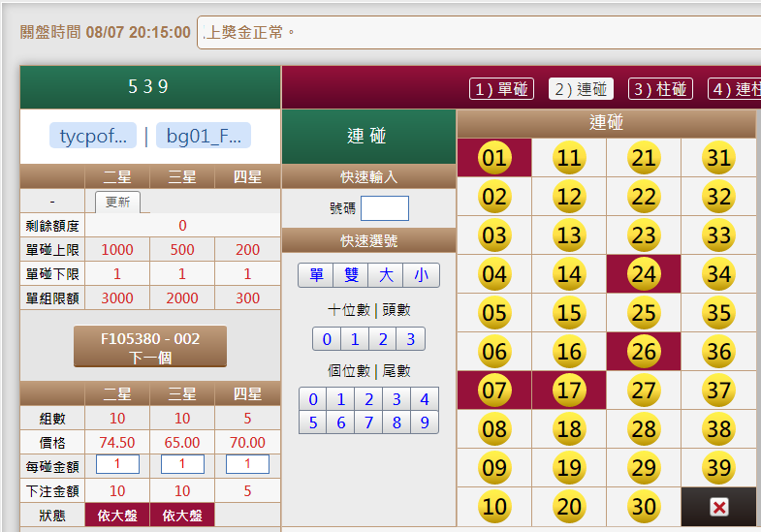This screenshot has height=532, width=761.
Task: Quick-select even numbers with 雙
Action: 351,275
